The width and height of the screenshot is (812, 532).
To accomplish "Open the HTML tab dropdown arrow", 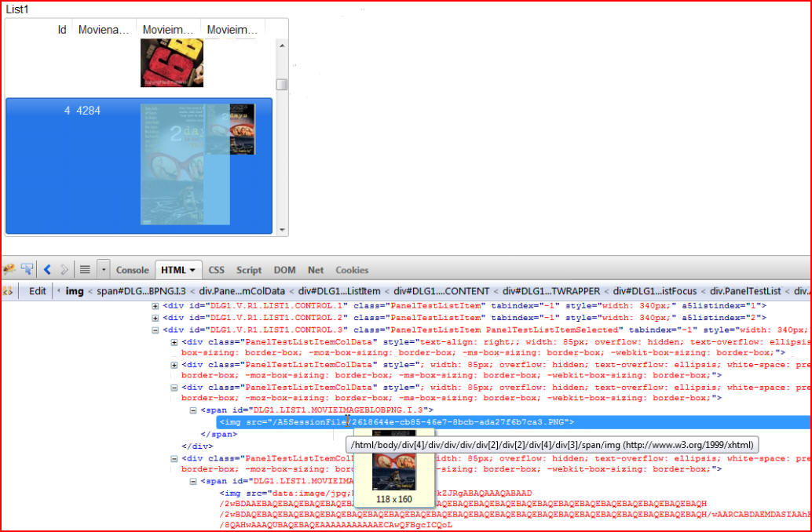I will (x=192, y=270).
